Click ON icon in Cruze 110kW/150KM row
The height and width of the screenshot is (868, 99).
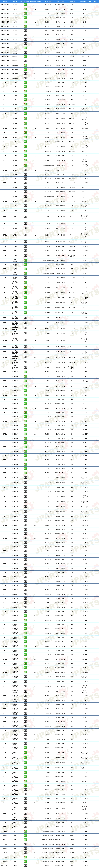pyautogui.click(x=25, y=35)
